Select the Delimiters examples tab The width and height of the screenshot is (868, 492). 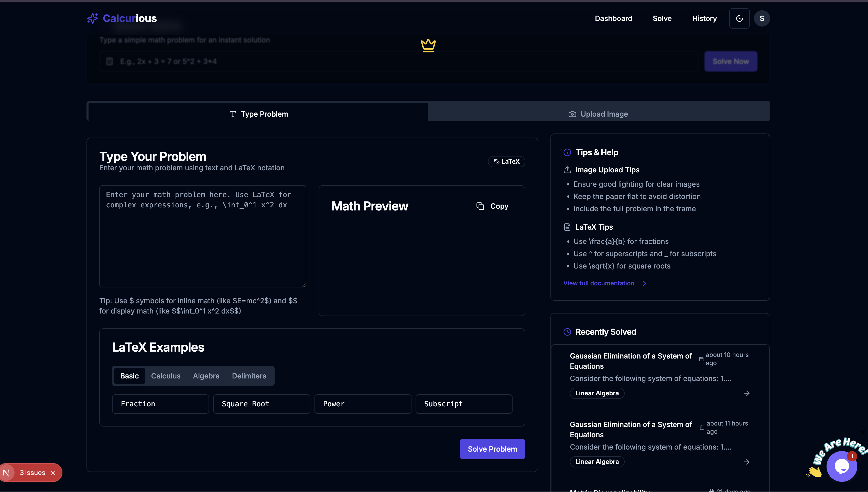click(249, 376)
